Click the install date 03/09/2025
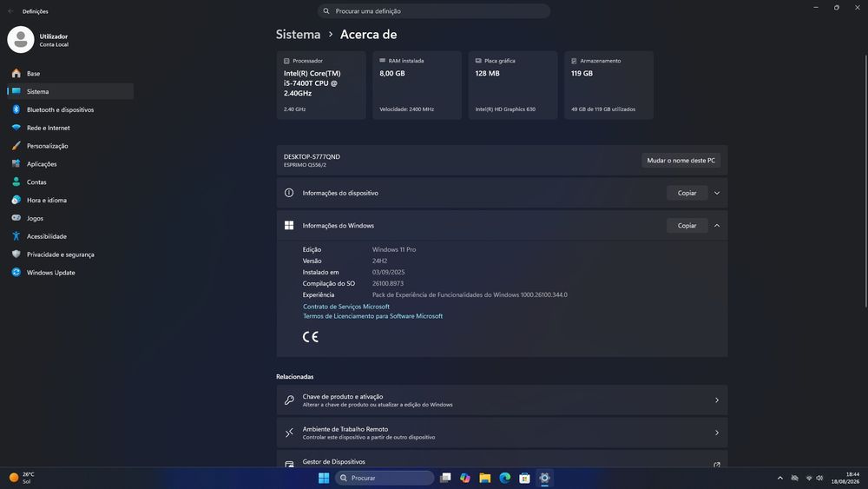Viewport: 868px width, 489px height. (388, 273)
